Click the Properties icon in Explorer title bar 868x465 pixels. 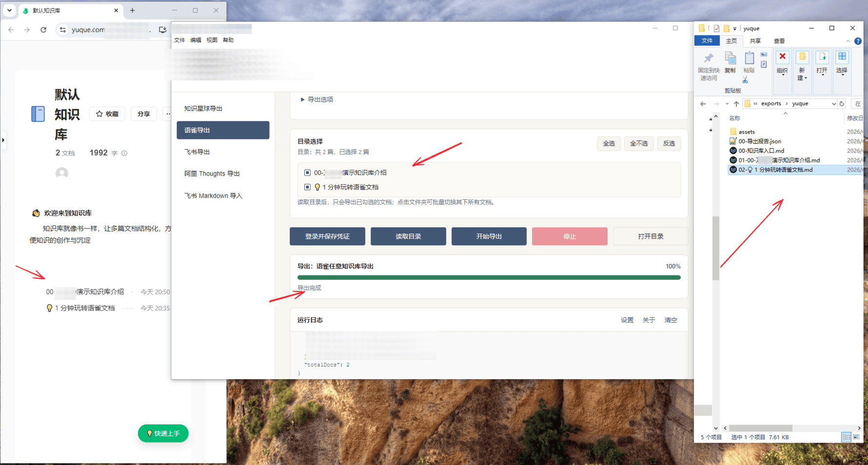pos(716,28)
